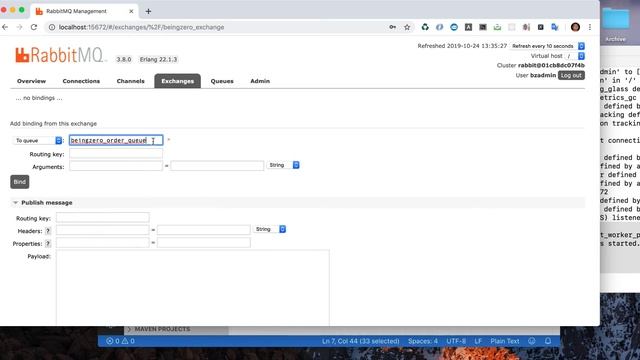Switch to the Connections tab
Viewport: 640px width, 360px height.
click(x=81, y=81)
